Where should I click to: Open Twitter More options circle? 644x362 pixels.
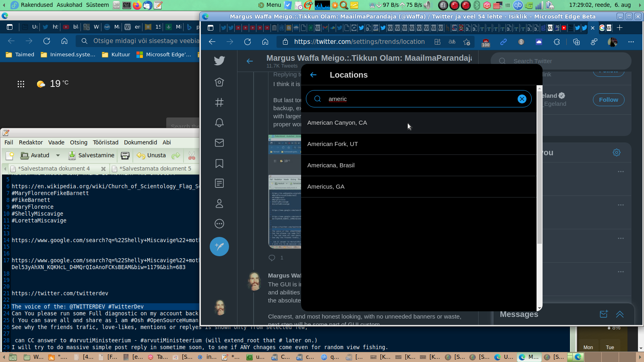click(219, 224)
